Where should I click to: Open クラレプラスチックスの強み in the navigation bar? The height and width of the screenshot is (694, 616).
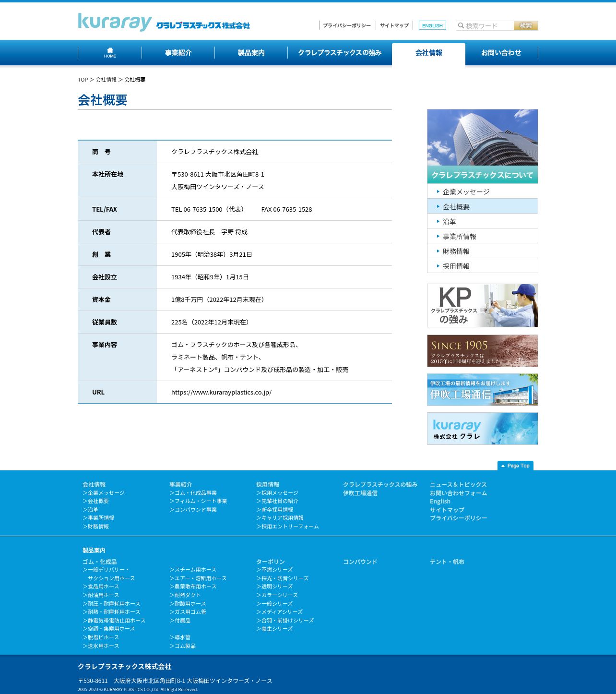(x=340, y=53)
